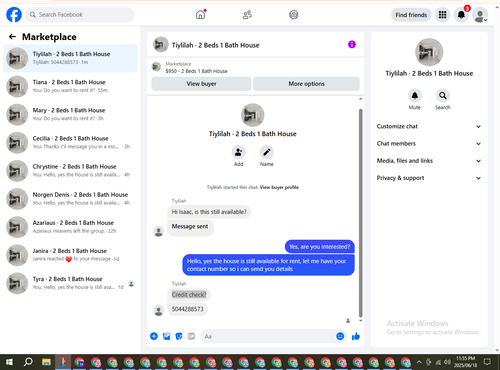This screenshot has width=500, height=370.
Task: Click the 'Hi Isaac, is this still available?' message
Action: pyautogui.click(x=209, y=212)
